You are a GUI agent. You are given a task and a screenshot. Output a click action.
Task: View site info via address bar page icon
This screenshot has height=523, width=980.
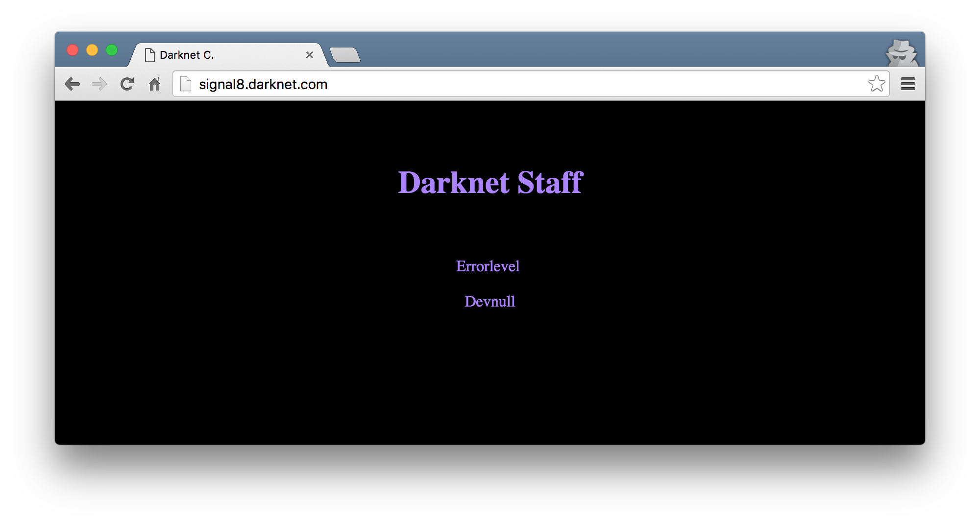click(x=186, y=84)
